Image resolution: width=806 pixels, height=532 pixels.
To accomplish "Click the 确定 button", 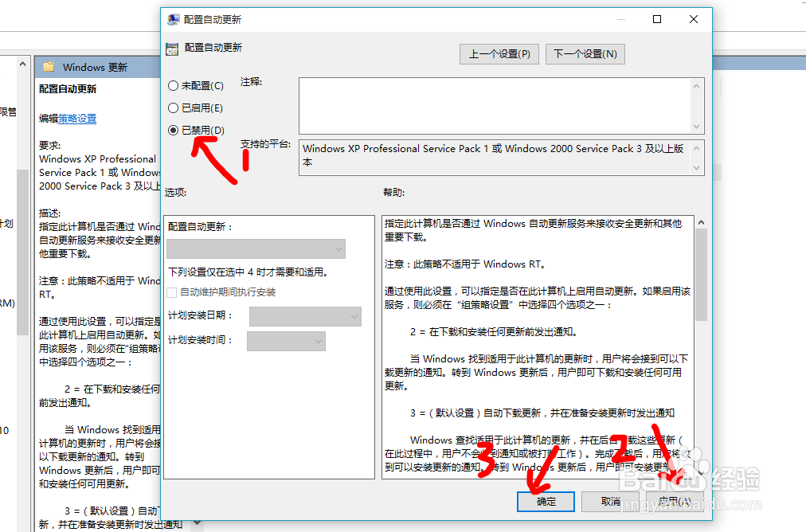I will click(546, 501).
